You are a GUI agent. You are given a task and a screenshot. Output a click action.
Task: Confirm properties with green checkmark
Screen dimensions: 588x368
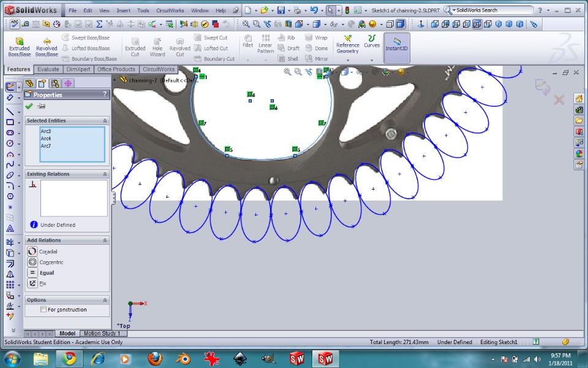(x=29, y=106)
